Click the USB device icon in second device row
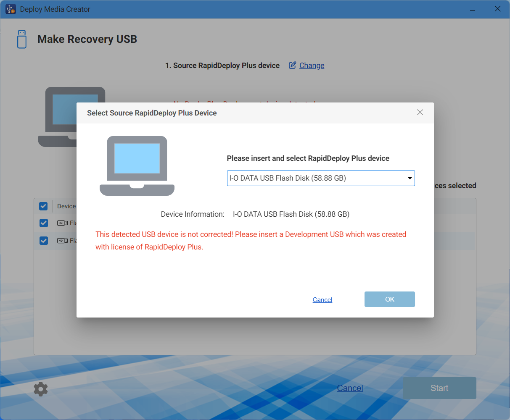510x420 pixels. point(63,241)
